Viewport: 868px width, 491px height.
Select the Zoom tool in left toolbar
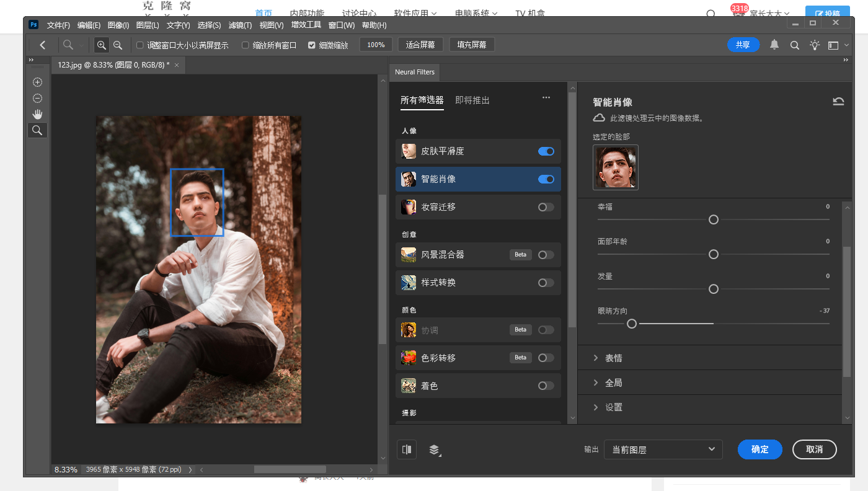click(x=37, y=130)
